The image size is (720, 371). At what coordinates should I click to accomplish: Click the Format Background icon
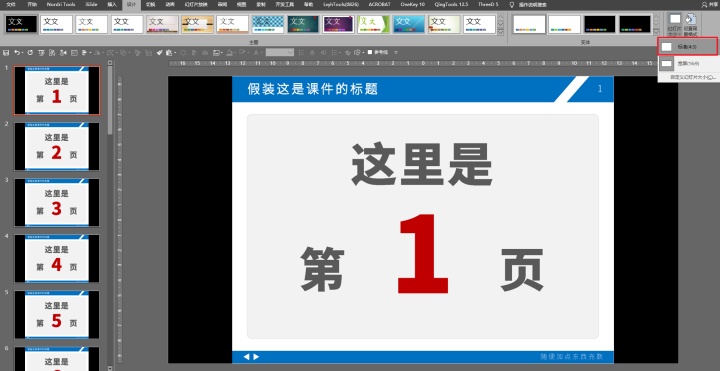690,25
